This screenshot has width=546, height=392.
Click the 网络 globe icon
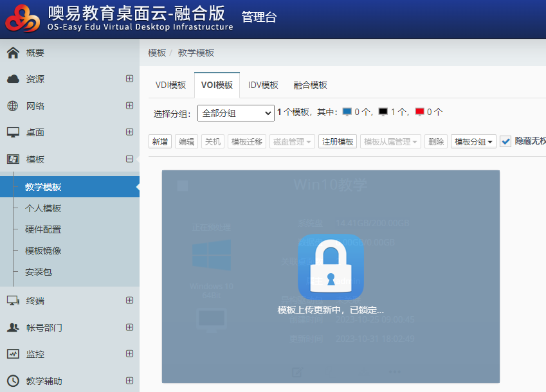[x=13, y=106]
